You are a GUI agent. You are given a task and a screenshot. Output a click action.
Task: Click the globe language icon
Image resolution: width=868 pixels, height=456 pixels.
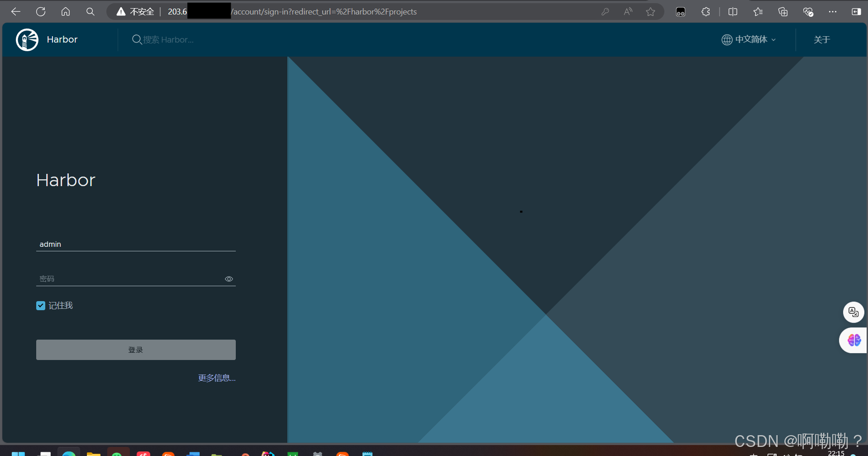(x=727, y=40)
